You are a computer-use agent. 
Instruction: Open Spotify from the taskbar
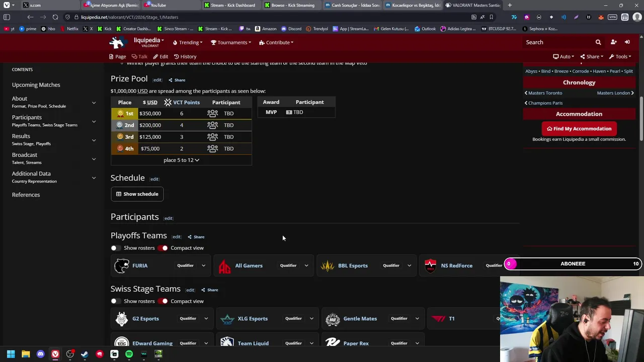[x=129, y=354]
